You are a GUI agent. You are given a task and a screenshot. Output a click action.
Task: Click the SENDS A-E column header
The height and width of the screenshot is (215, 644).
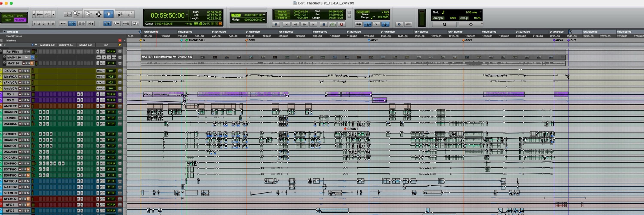(x=85, y=45)
